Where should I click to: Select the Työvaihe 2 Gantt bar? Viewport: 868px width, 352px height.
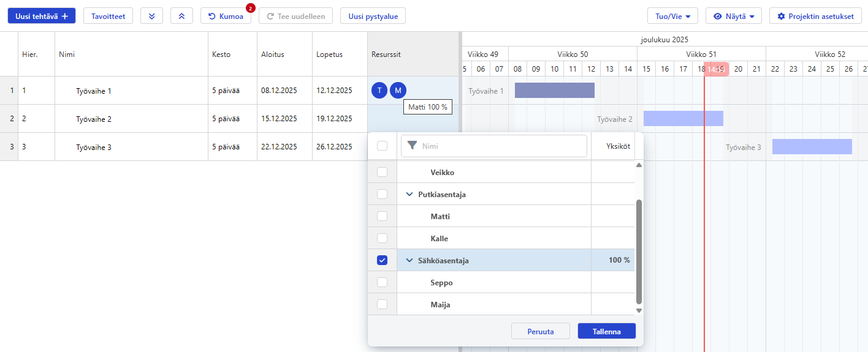[683, 119]
